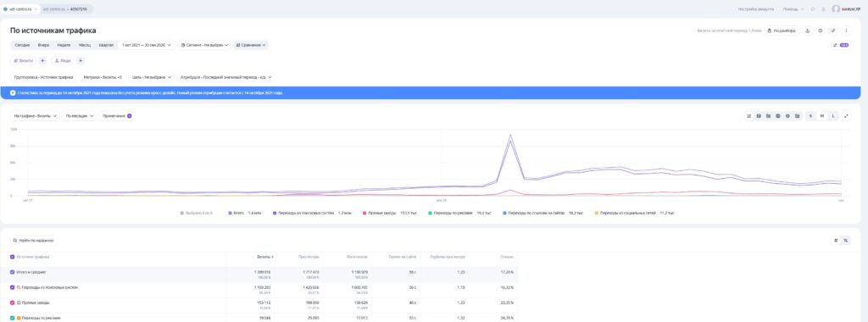
Task: Toggle legend item Выбрано 6 из 6
Action: point(197,213)
